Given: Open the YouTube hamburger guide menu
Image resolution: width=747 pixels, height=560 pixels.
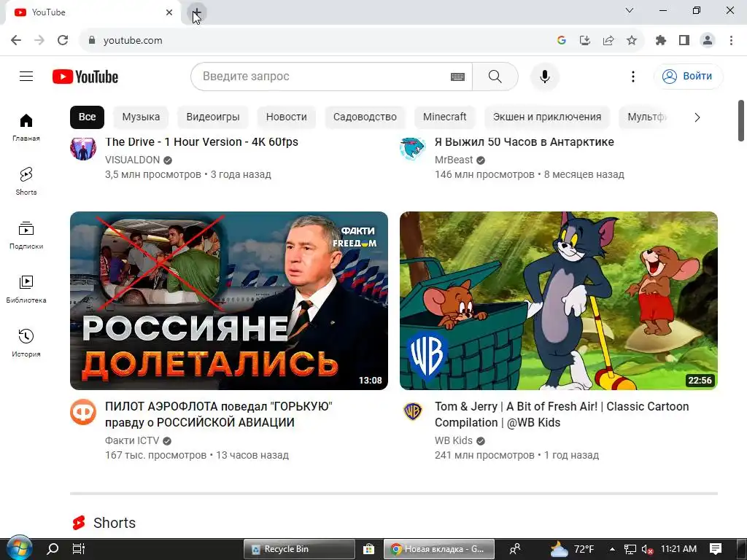Looking at the screenshot, I should (x=26, y=76).
